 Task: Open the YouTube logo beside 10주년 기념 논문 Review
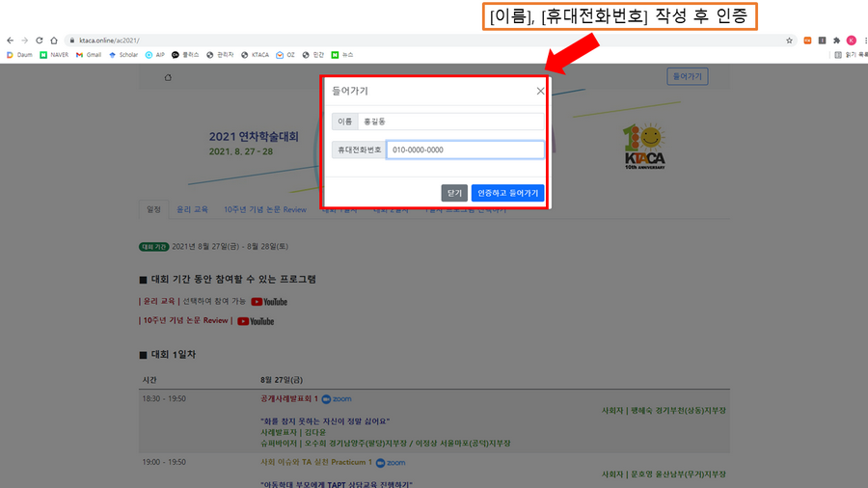(256, 321)
